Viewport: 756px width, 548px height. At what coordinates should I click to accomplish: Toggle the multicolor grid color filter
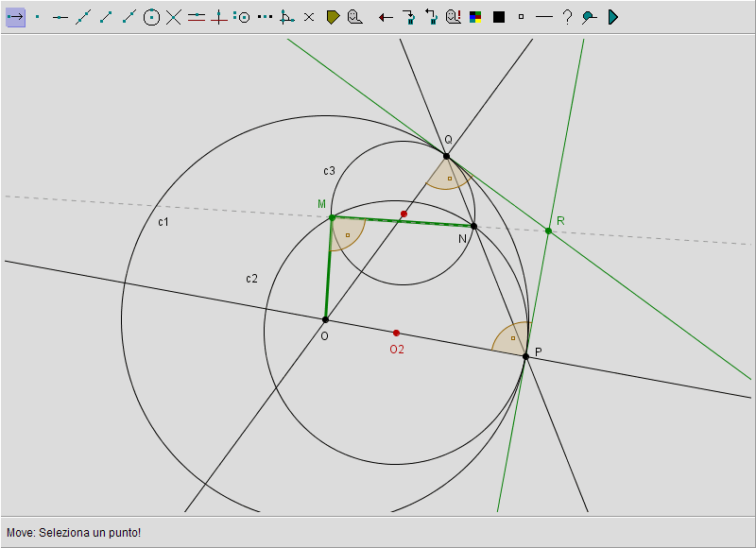click(475, 17)
